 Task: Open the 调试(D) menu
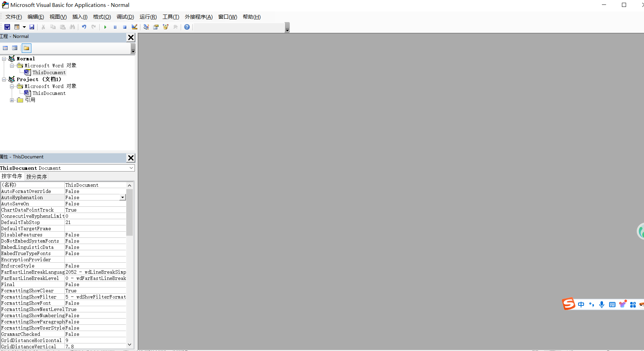click(125, 17)
